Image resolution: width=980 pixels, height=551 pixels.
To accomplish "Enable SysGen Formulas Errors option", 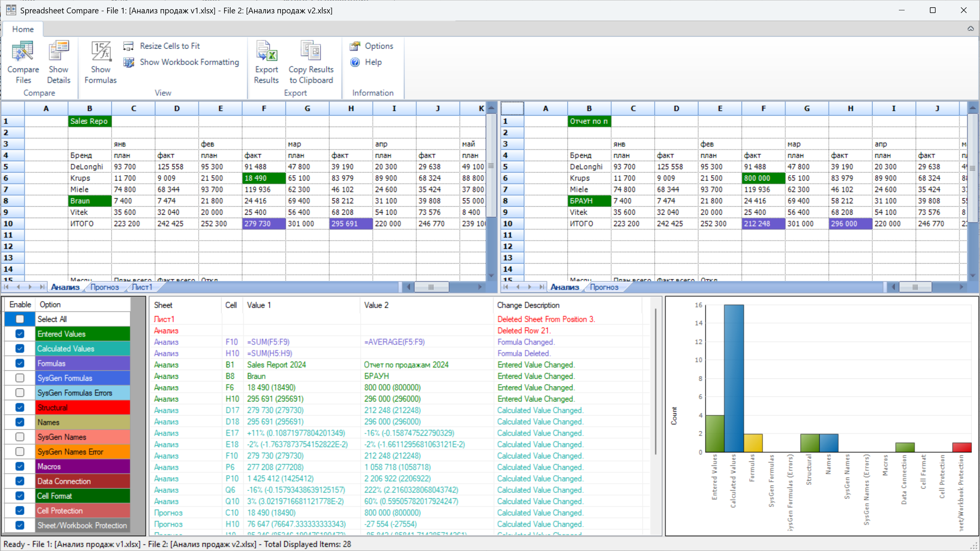I will coord(20,393).
